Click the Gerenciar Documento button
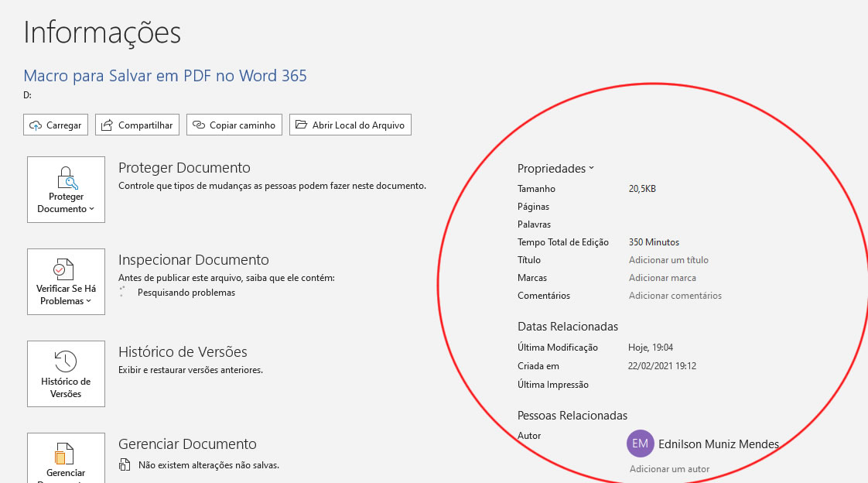868x483 pixels. pyautogui.click(x=66, y=458)
